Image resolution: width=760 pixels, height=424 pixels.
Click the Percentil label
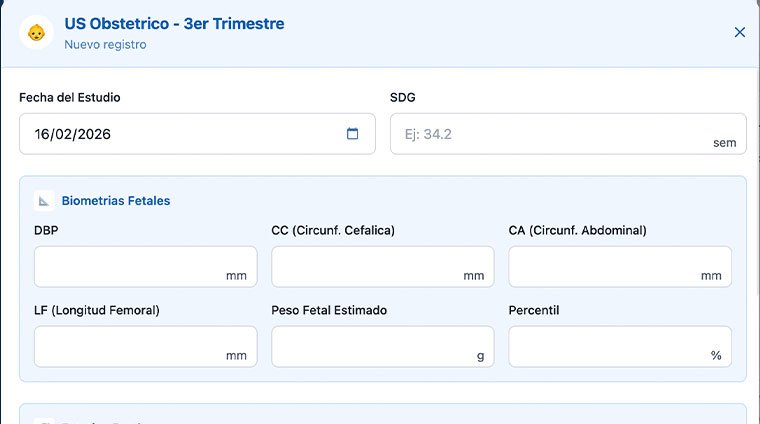tap(534, 310)
